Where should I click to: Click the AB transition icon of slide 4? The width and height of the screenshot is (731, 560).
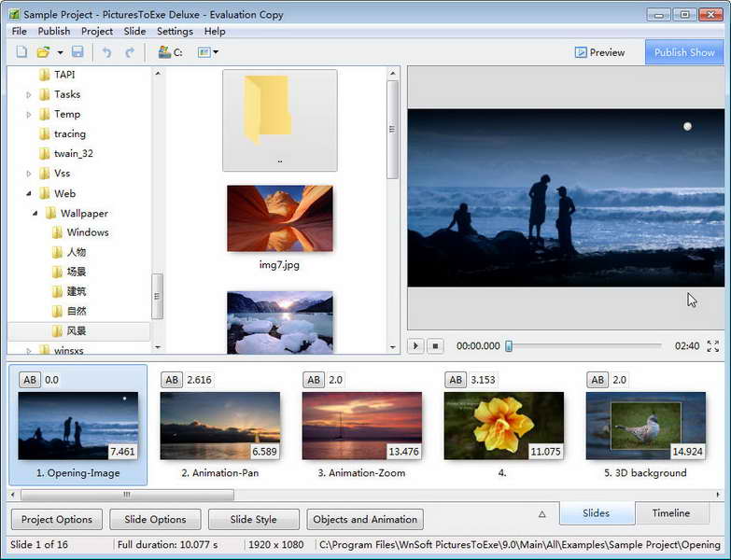(456, 380)
